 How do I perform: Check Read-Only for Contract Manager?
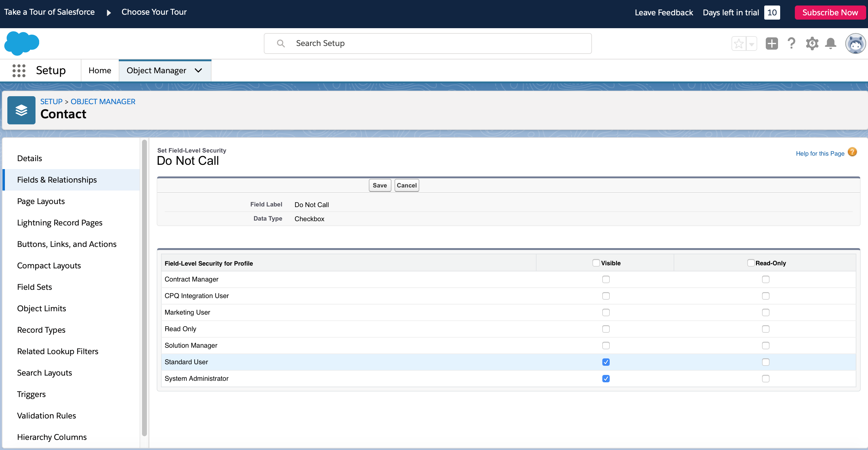(765, 279)
